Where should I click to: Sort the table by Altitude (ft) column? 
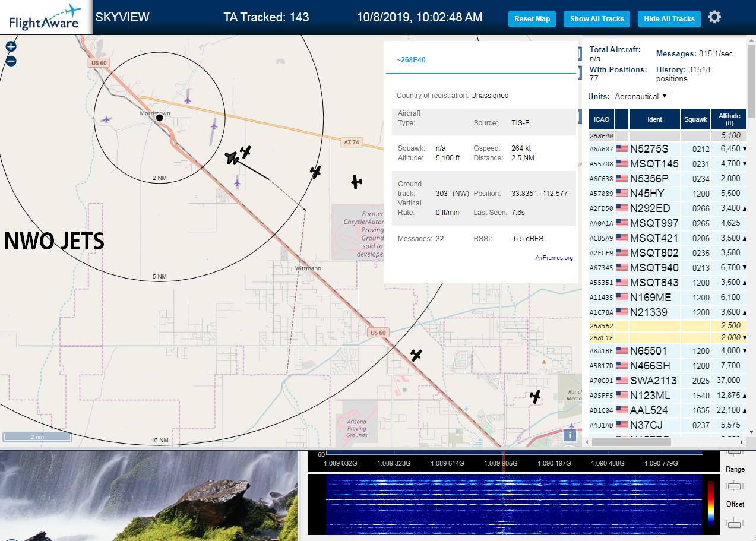coord(729,119)
